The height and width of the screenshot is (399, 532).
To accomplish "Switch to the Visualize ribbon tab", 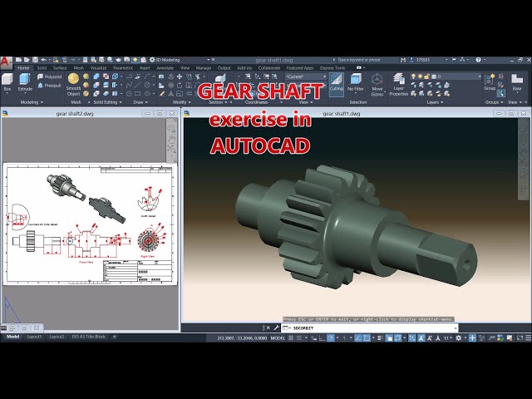I will [x=98, y=68].
